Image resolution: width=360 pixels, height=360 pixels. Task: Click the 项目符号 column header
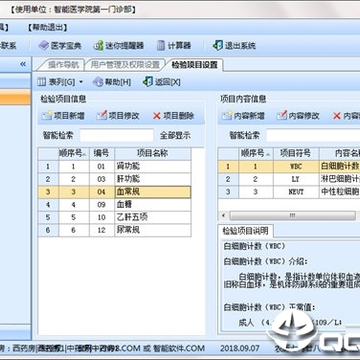pos(296,154)
